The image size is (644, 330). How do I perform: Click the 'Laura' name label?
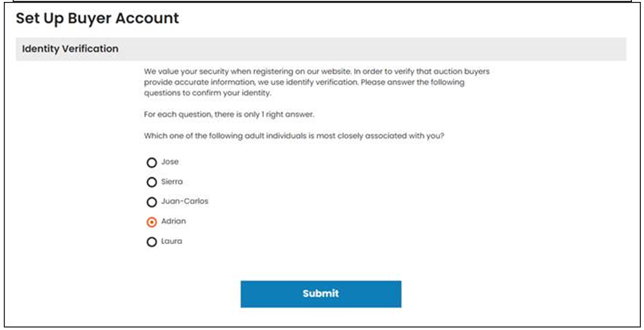tap(171, 241)
